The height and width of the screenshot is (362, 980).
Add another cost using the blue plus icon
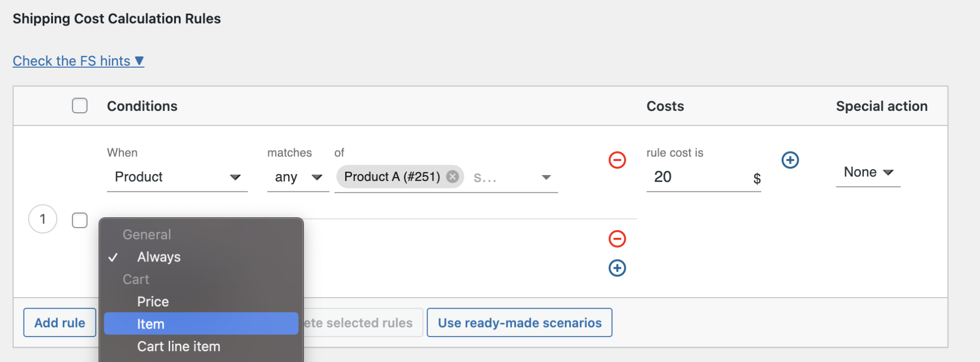(790, 159)
